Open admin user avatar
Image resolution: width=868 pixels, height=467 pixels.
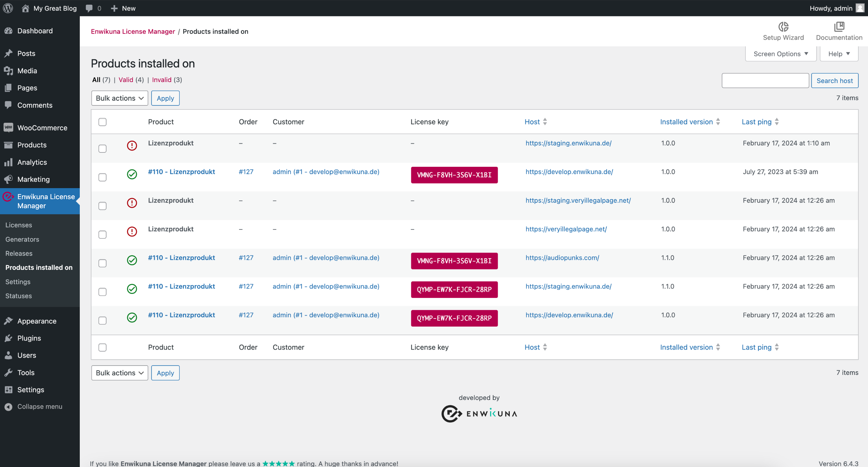tap(860, 8)
